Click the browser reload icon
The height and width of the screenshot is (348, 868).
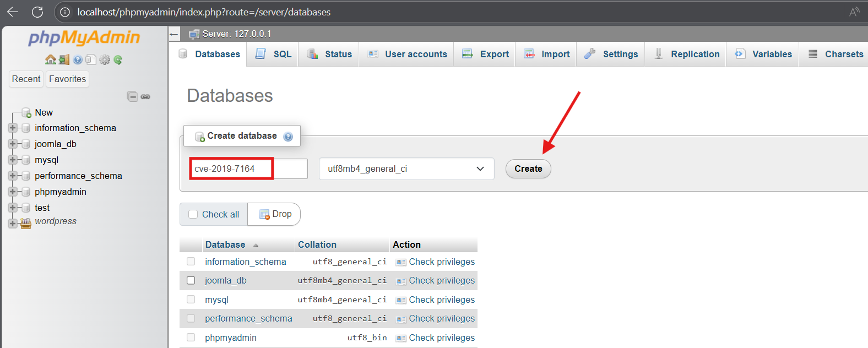pos(37,12)
